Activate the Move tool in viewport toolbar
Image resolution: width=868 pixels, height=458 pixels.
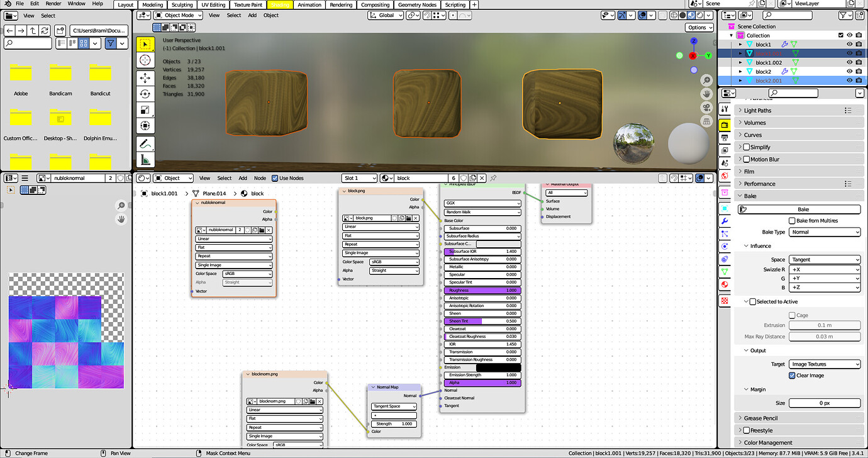(x=145, y=78)
